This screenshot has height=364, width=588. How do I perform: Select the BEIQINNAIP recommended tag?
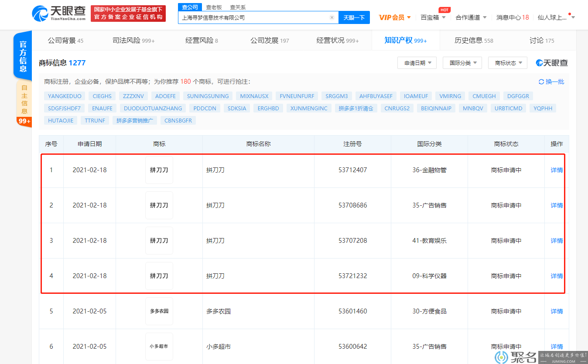coord(436,109)
